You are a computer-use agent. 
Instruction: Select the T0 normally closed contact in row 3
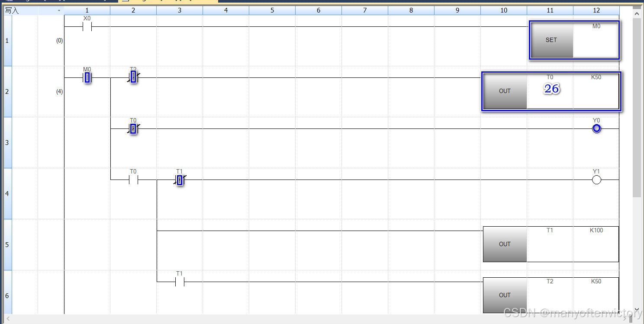(133, 128)
